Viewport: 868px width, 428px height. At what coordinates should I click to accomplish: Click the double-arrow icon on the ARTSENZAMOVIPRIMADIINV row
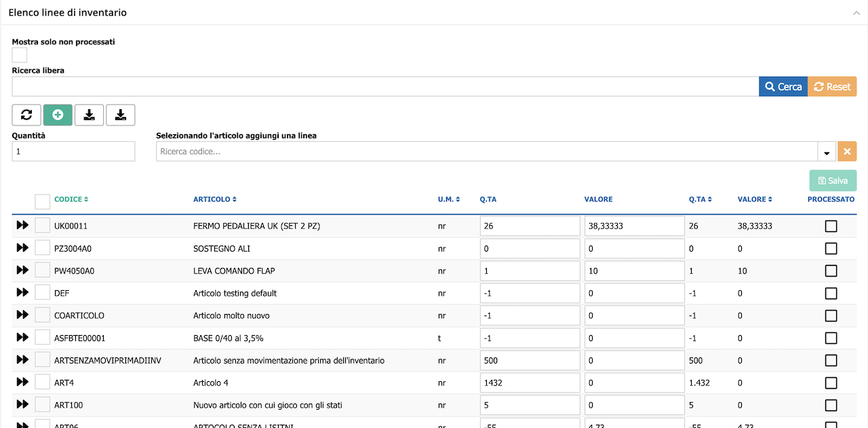[22, 360]
